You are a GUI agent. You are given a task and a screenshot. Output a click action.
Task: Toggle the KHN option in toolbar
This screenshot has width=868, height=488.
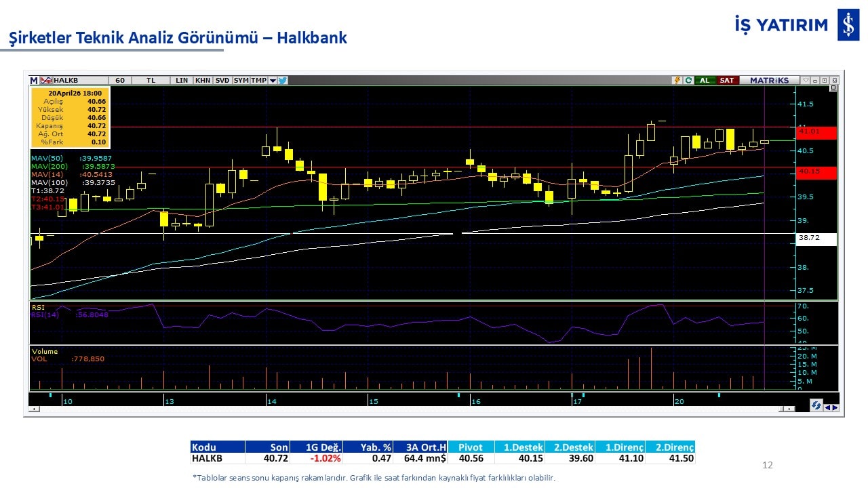202,80
